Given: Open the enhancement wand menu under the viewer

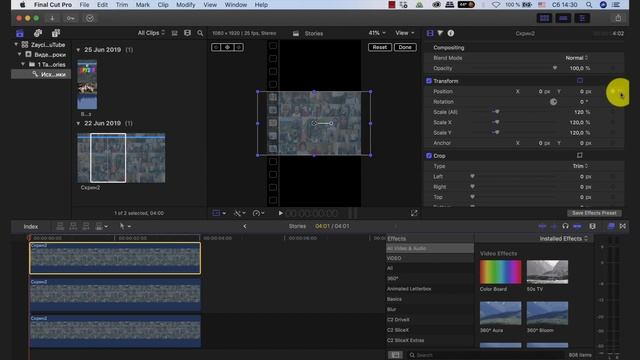Looking at the screenshot, I should 240,213.
